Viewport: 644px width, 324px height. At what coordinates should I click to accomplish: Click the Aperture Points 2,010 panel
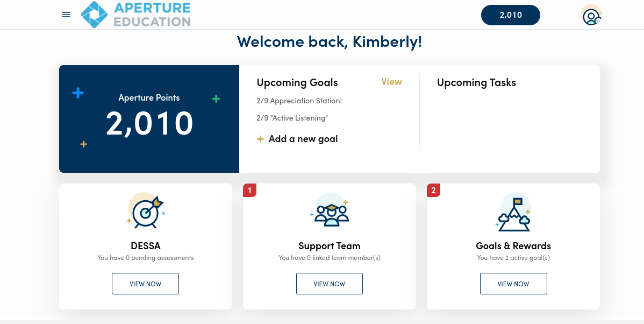coord(149,119)
